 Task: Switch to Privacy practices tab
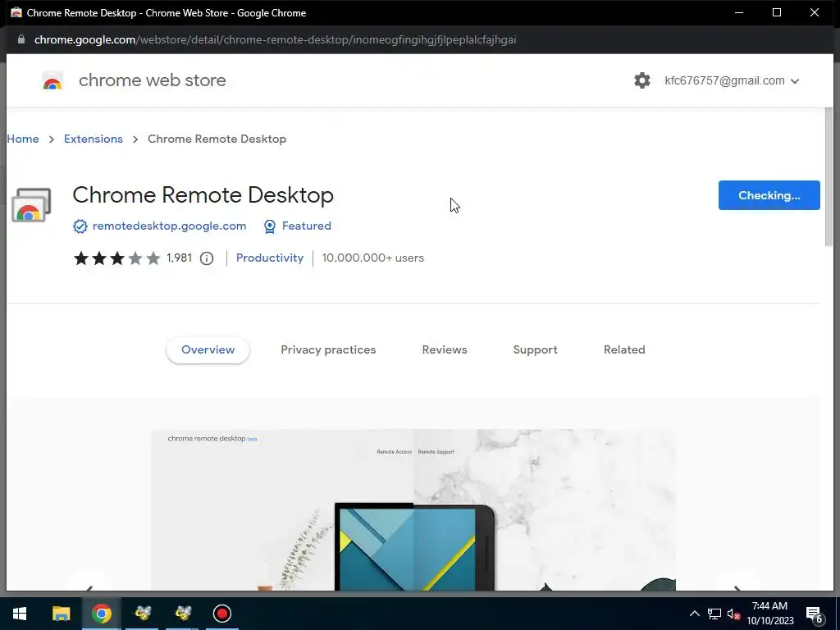pos(328,349)
